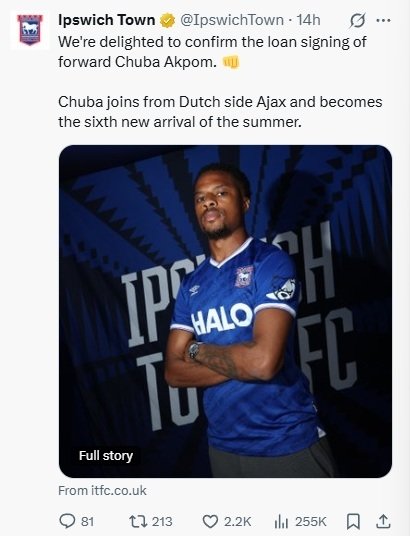This screenshot has height=536, width=410.
Task: Like the post with the heart icon
Action: pos(210,522)
